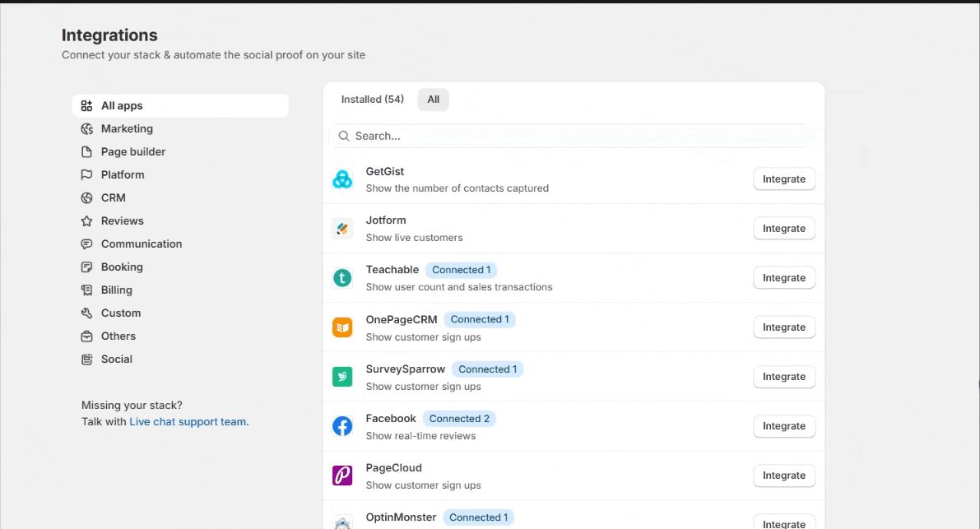Click Integrate for SurveySparrow
The width and height of the screenshot is (980, 529).
coord(783,377)
